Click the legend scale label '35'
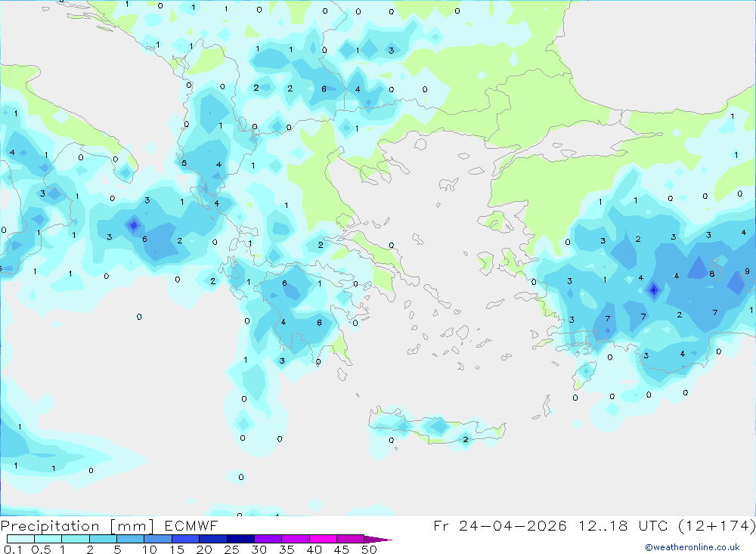The width and height of the screenshot is (756, 554). pyautogui.click(x=287, y=549)
